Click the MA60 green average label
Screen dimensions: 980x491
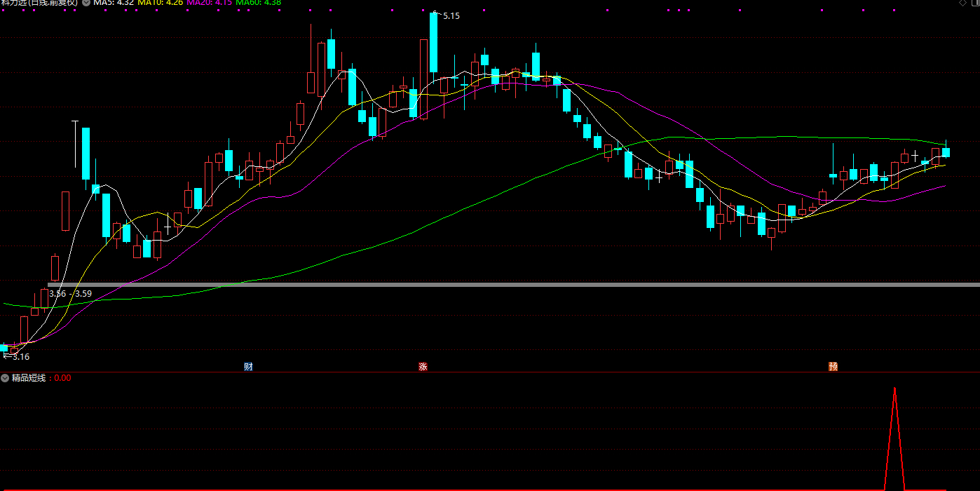[x=258, y=3]
